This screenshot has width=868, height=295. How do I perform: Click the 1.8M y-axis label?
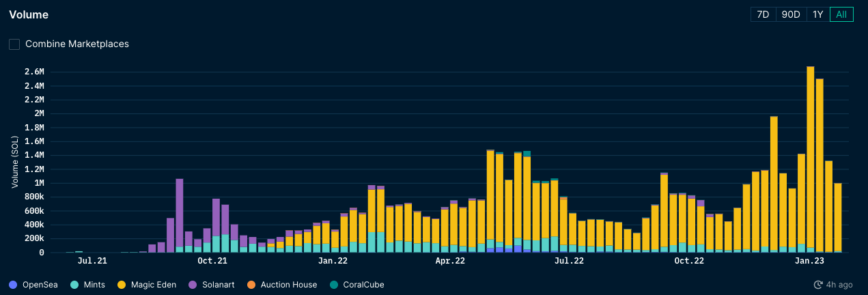coord(34,128)
